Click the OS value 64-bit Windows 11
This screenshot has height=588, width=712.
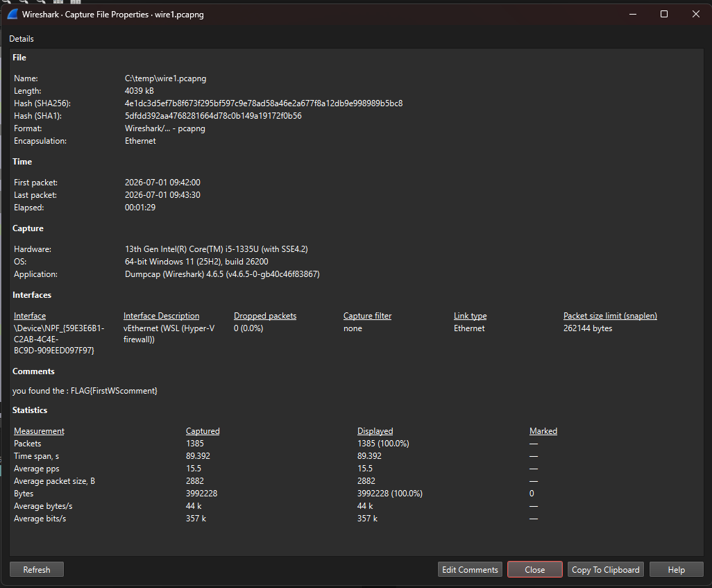pos(196,262)
